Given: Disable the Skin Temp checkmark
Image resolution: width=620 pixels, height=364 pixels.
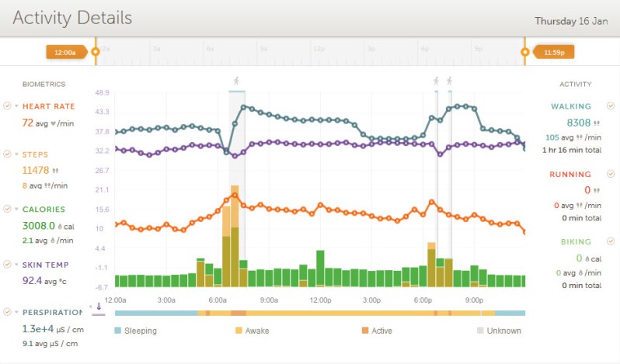Looking at the screenshot, I should [x=7, y=265].
